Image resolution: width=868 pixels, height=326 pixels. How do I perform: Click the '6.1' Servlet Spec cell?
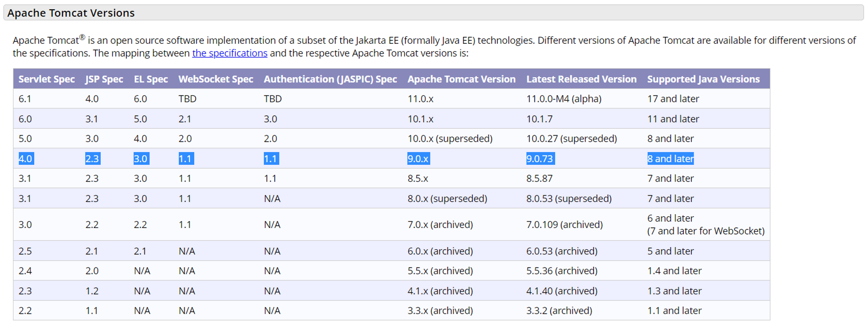pyautogui.click(x=25, y=99)
